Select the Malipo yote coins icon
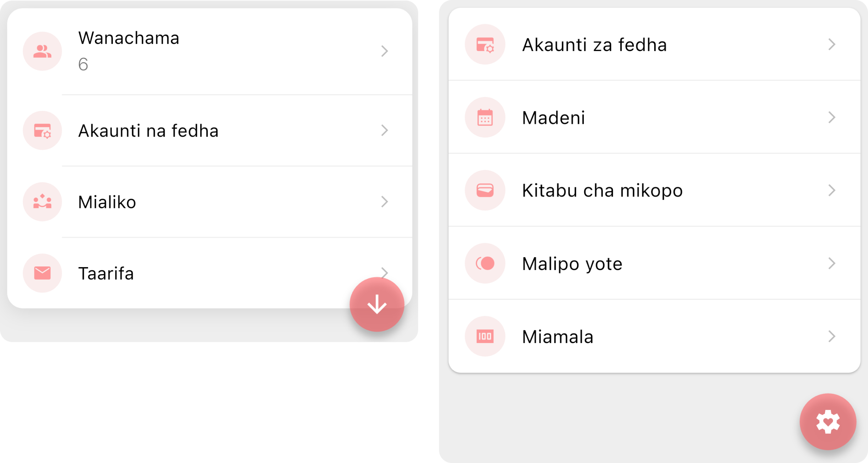 coord(485,263)
